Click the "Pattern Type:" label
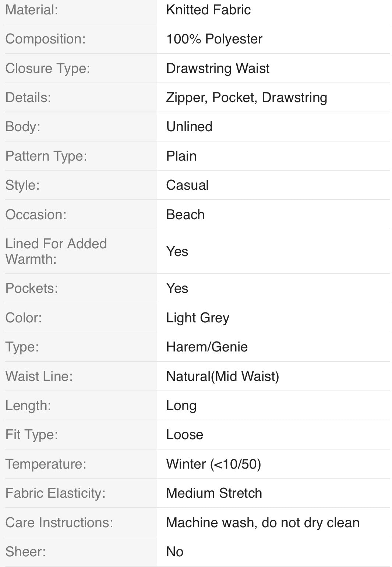Viewport: 392px width, 567px height. tap(46, 156)
